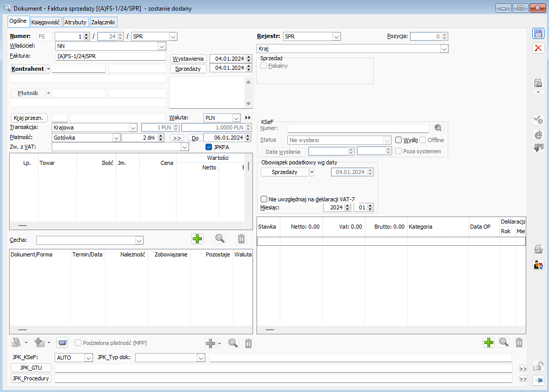Click the JPK_Procedury button
Image resolution: width=549 pixels, height=392 pixels.
[31, 378]
